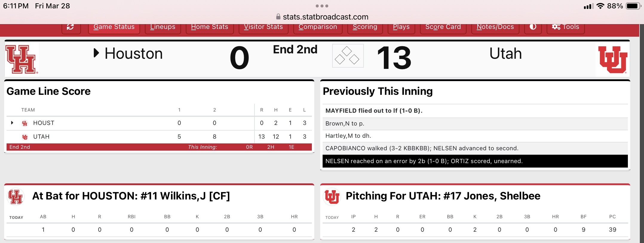This screenshot has width=644, height=243.
Task: Open the Tools gear menu
Action: (x=565, y=27)
